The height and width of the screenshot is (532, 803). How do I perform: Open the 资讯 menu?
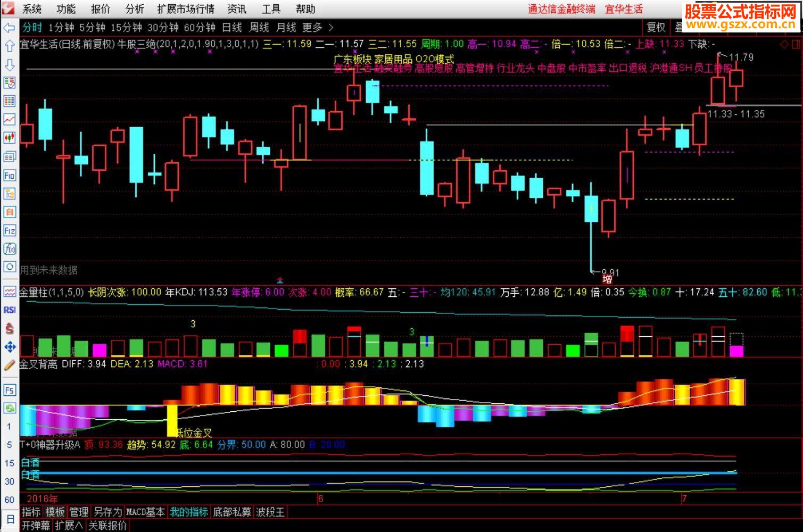(x=237, y=9)
